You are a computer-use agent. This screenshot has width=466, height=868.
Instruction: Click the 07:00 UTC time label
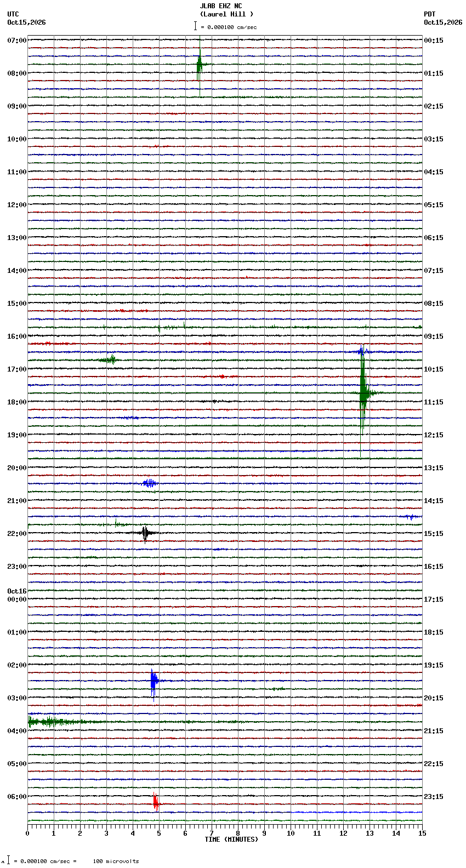click(17, 41)
